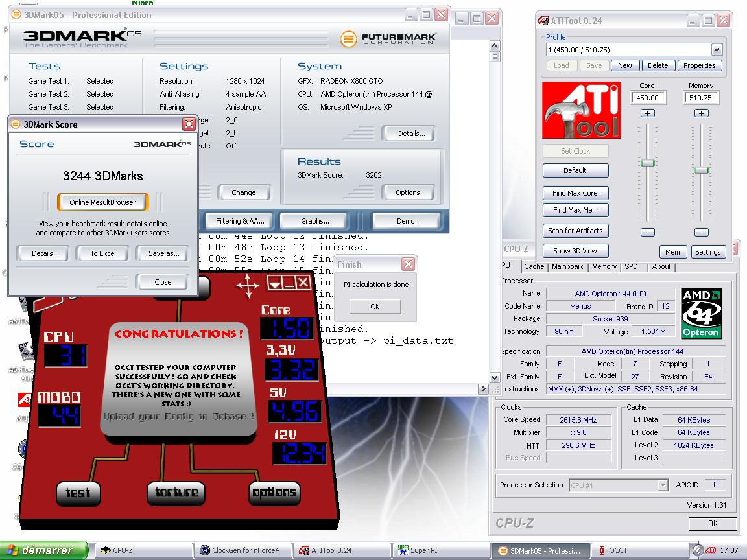Click the OCCT torture button
Screen dimensions: 747x560
tap(176, 493)
